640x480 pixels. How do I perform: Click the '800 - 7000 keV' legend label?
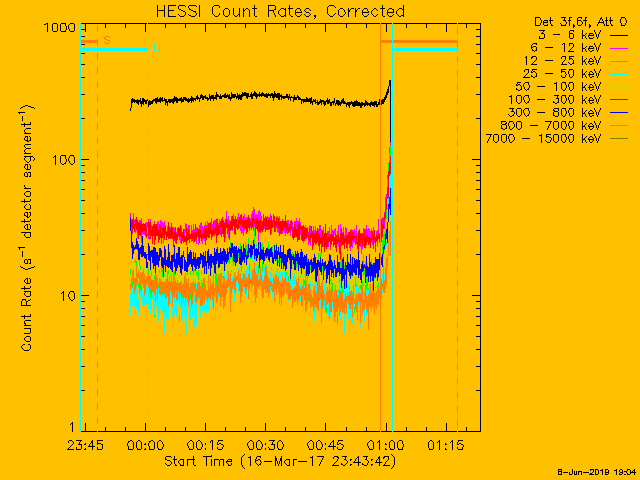pos(551,126)
